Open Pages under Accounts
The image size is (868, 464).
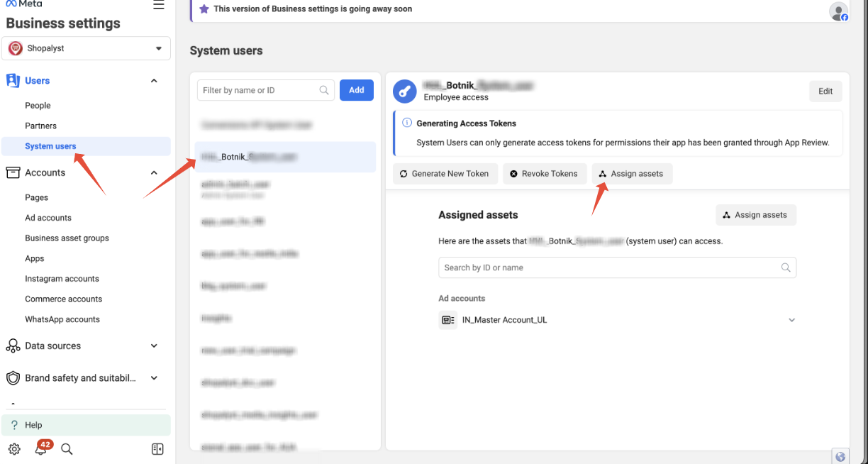pos(36,198)
